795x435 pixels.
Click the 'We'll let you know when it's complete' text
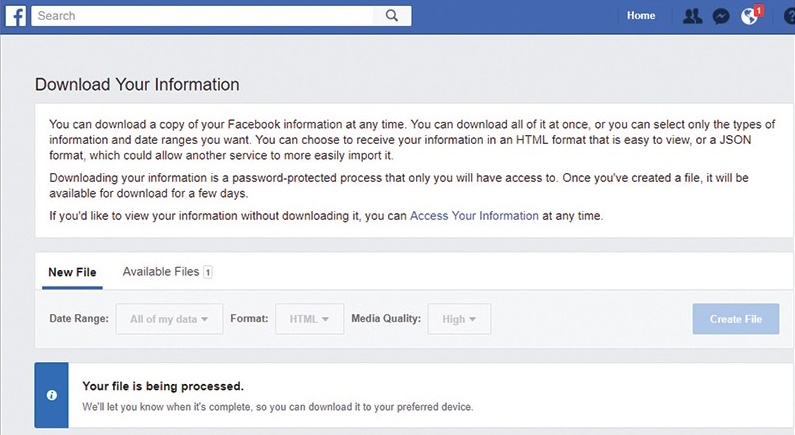[x=277, y=407]
